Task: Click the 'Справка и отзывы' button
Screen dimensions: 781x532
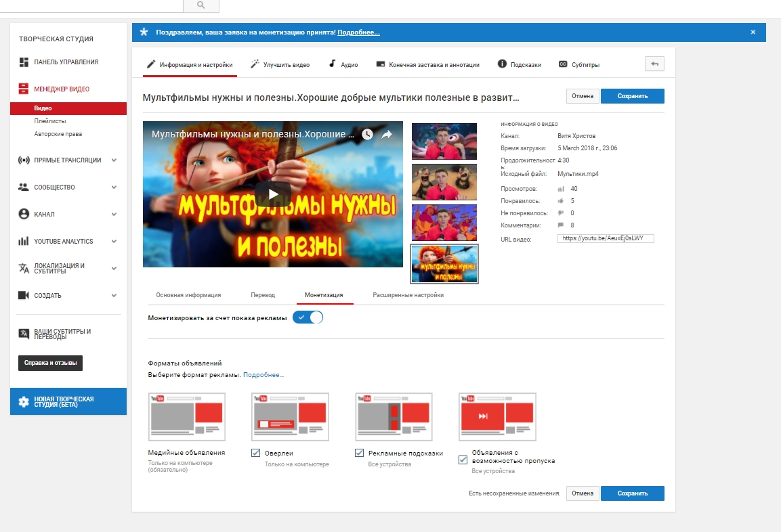Action: pos(50,363)
